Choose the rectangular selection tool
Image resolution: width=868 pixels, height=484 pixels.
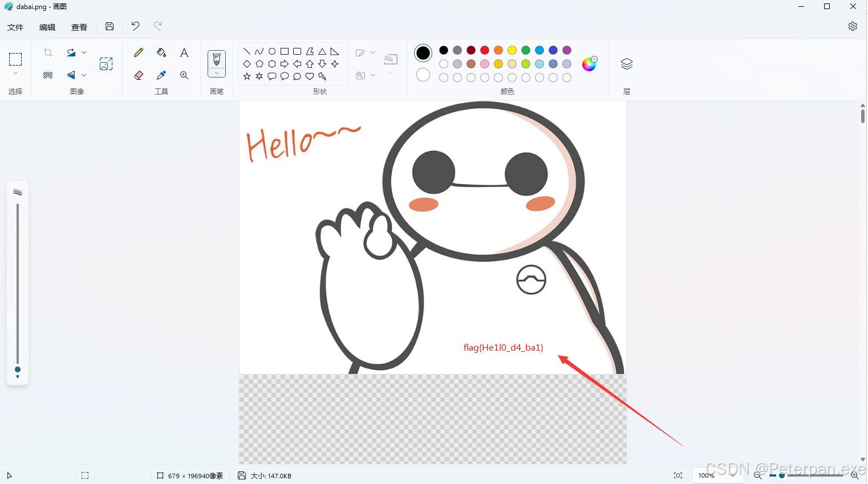[x=15, y=59]
